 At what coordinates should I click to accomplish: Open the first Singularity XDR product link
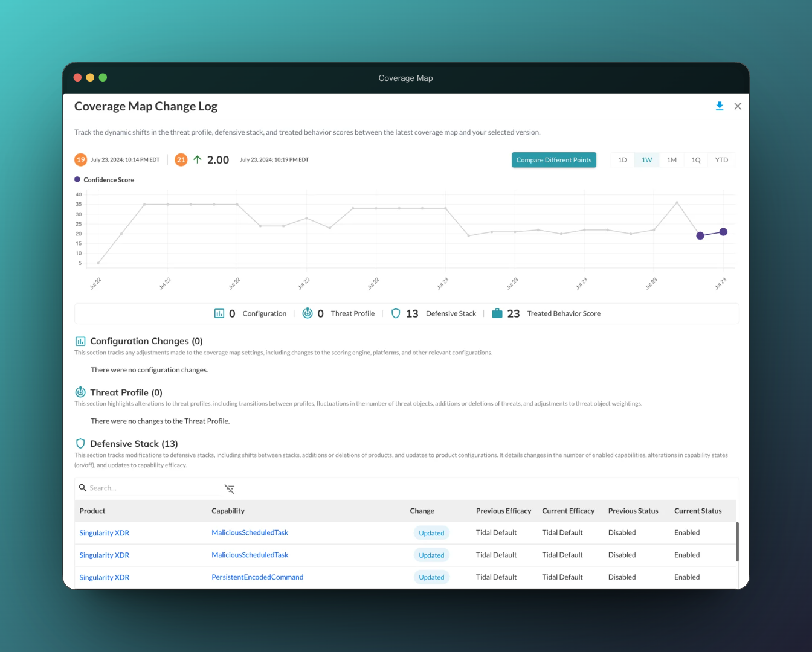pos(105,533)
